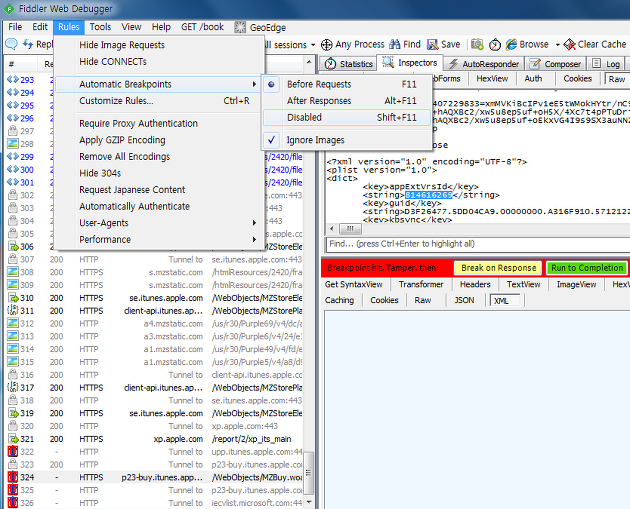The image size is (630, 509).
Task: Open the response Headers tab
Action: coord(475,284)
